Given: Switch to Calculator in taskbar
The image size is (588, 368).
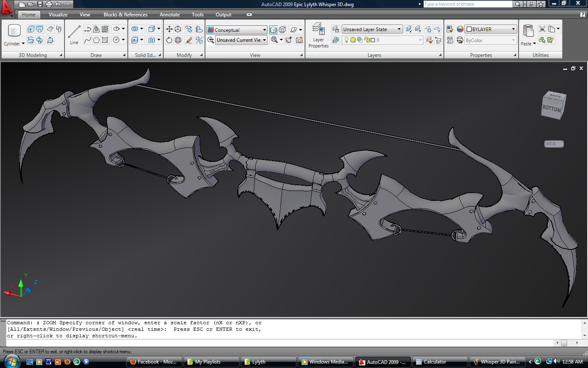Looking at the screenshot, I should coord(440,362).
